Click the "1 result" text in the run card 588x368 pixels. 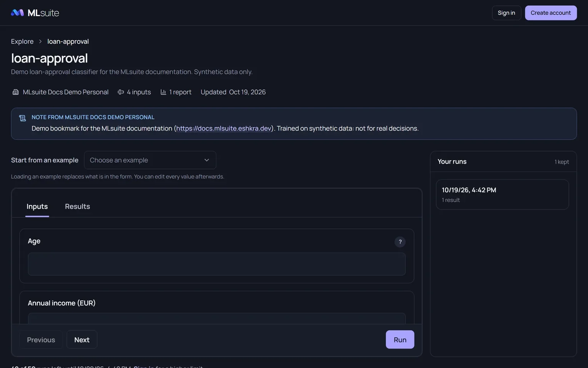coord(451,200)
